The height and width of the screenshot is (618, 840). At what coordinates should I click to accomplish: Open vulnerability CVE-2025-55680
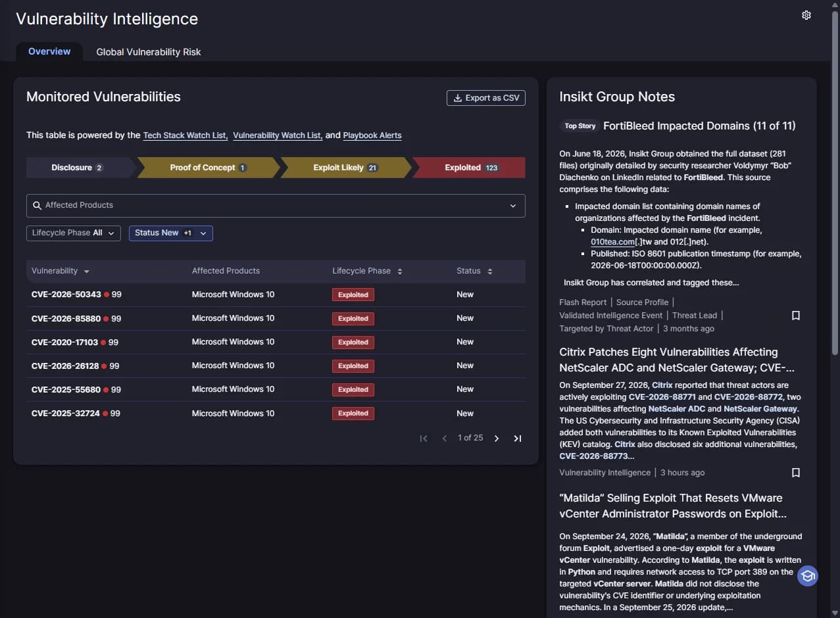click(x=66, y=390)
